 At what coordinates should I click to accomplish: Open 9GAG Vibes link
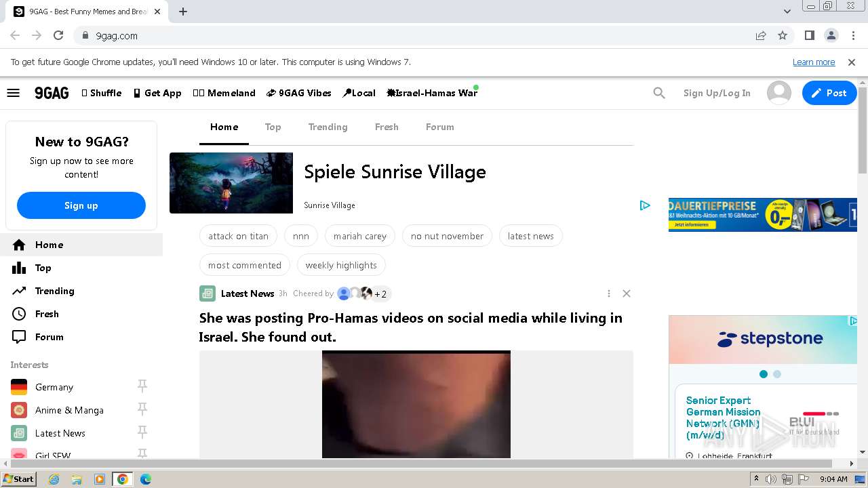pos(299,93)
